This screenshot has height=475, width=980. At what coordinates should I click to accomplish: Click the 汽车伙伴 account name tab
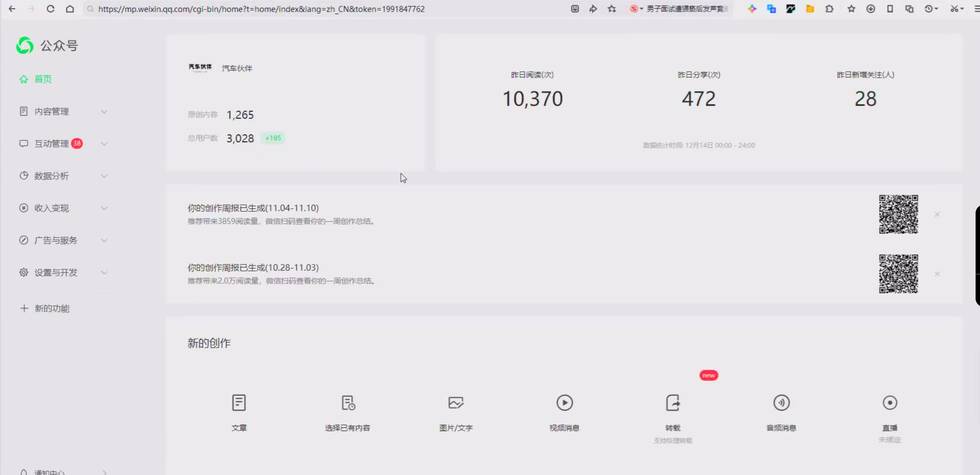(x=236, y=68)
